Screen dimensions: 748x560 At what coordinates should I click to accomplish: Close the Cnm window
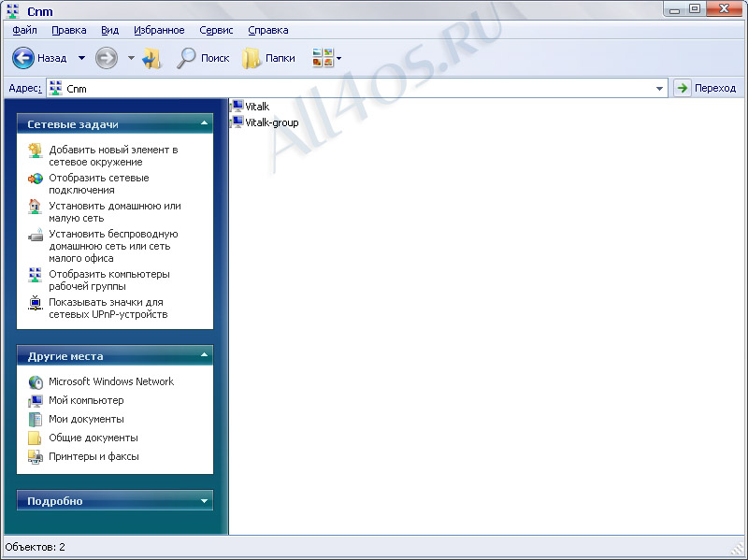pos(724,8)
